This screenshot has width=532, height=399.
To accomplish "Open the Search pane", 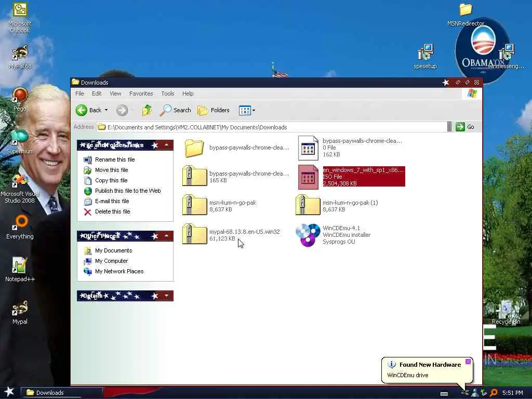I will coord(175,110).
